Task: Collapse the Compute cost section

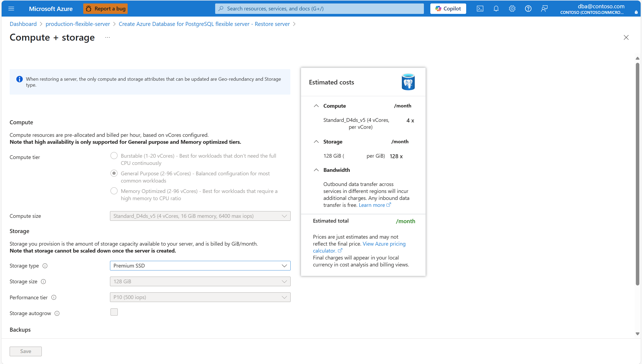Action: [x=316, y=106]
